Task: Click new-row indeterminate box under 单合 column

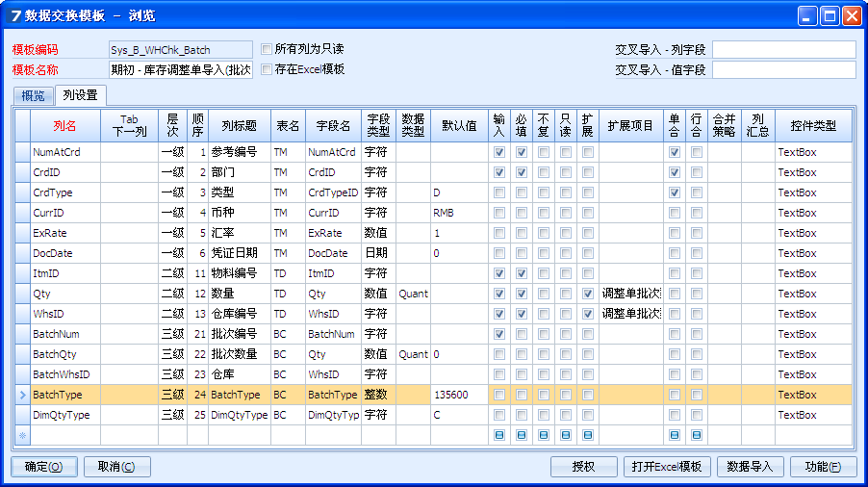Action: [674, 435]
